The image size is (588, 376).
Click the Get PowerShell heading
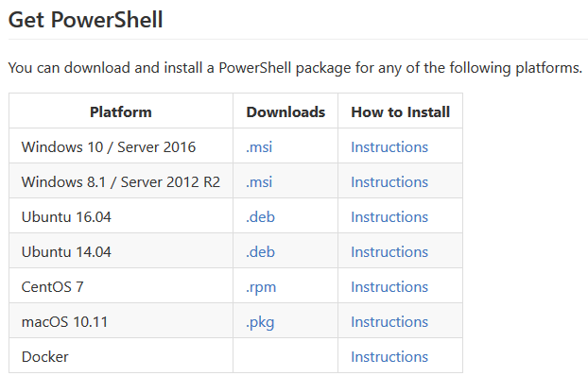click(85, 20)
